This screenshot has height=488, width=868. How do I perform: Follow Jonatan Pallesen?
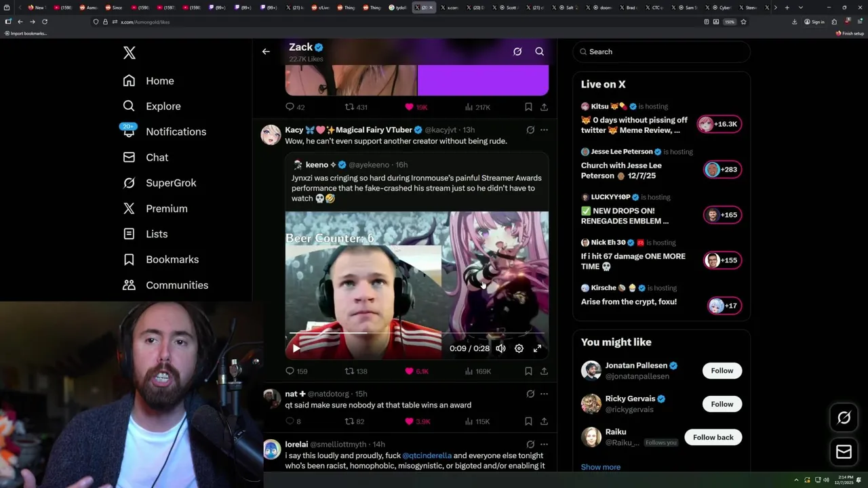click(722, 371)
